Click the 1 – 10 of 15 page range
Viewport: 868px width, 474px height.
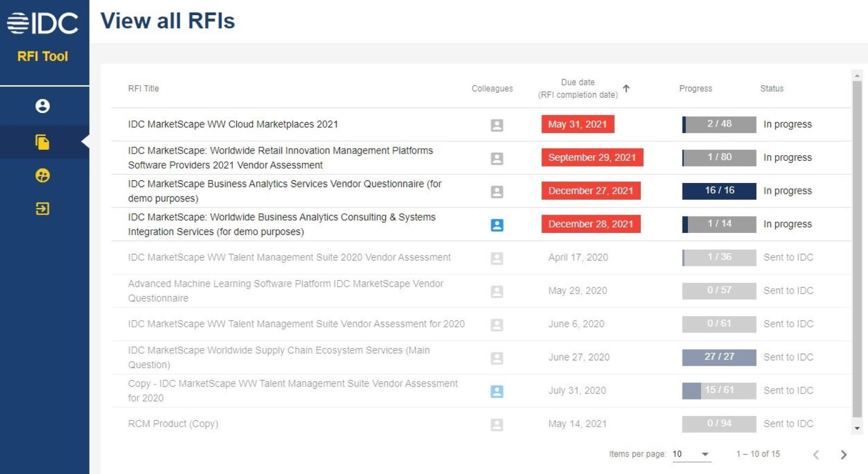(x=758, y=454)
